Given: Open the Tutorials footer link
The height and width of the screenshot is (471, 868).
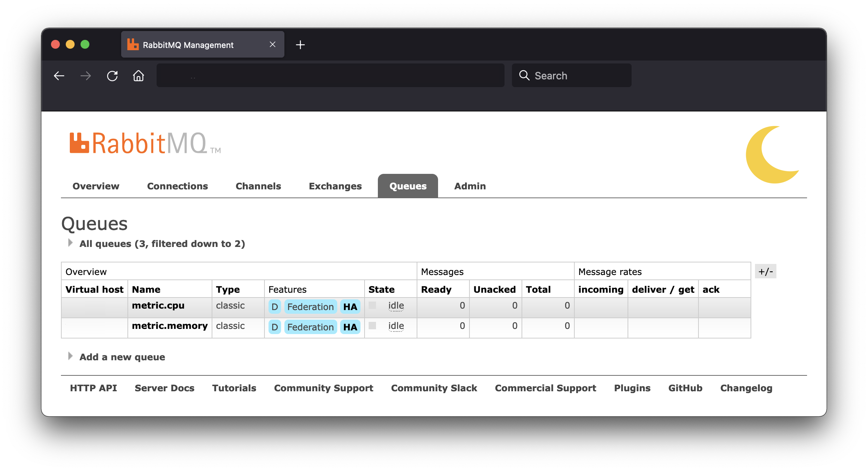Looking at the screenshot, I should click(234, 388).
